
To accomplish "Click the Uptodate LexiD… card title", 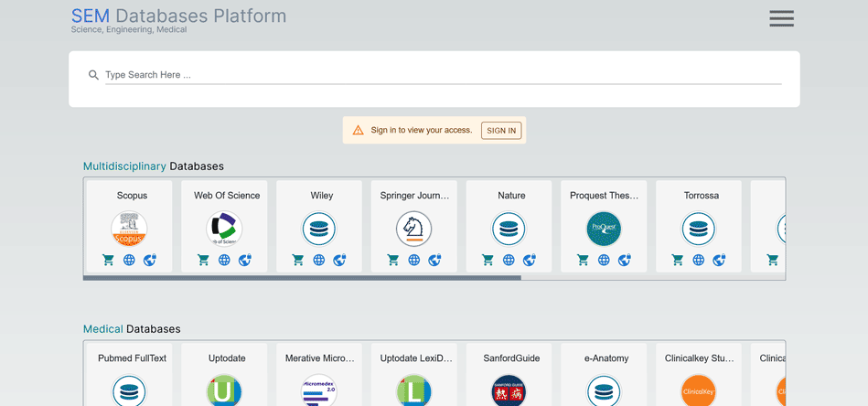I will (416, 358).
